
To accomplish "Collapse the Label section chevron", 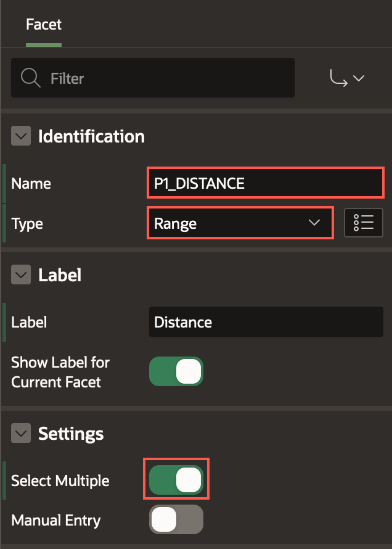I will coord(21,275).
